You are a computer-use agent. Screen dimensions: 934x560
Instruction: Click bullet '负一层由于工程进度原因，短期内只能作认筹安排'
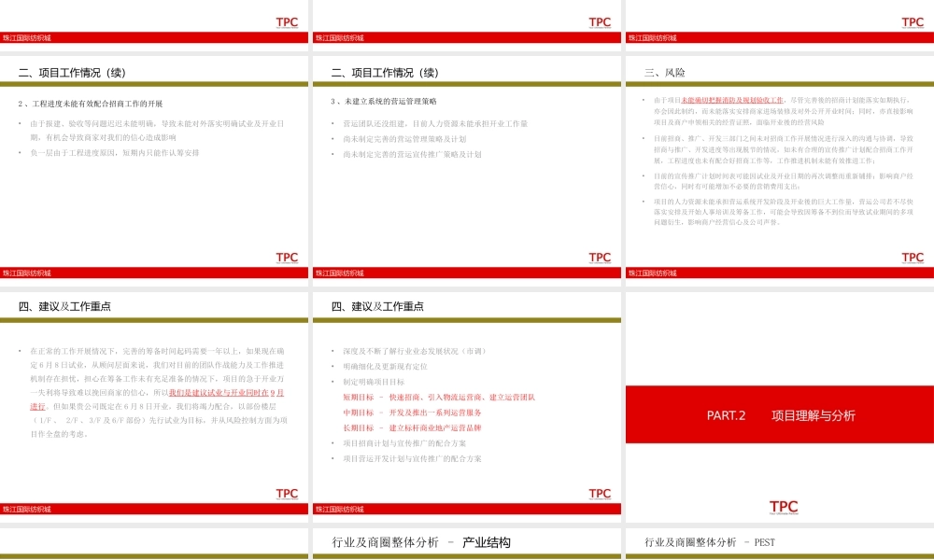pyautogui.click(x=114, y=153)
